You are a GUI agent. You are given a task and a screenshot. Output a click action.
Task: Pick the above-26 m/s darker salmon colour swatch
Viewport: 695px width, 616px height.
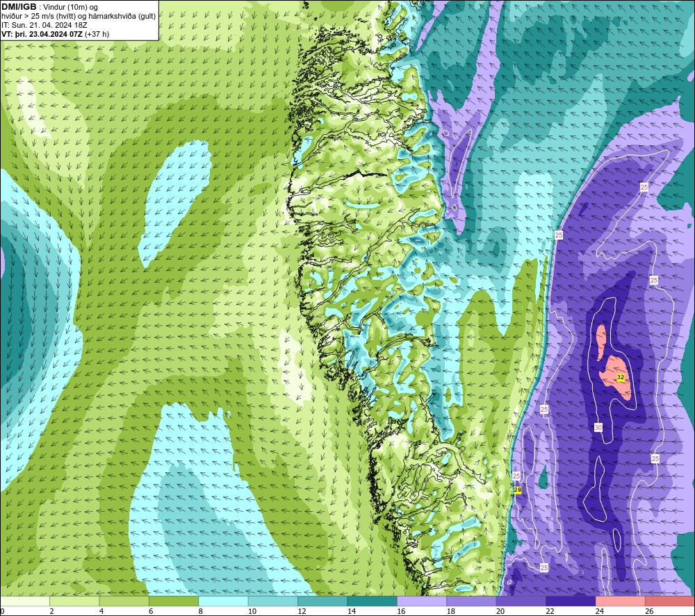pos(670,601)
